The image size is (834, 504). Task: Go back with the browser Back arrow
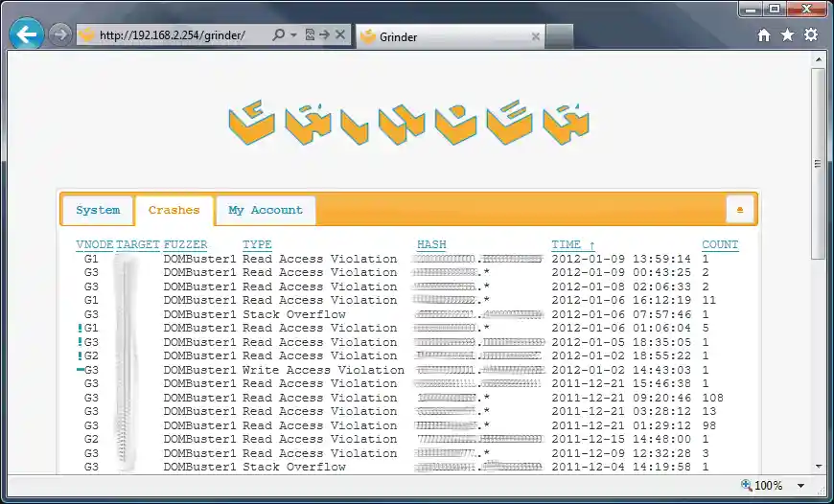pos(26,34)
